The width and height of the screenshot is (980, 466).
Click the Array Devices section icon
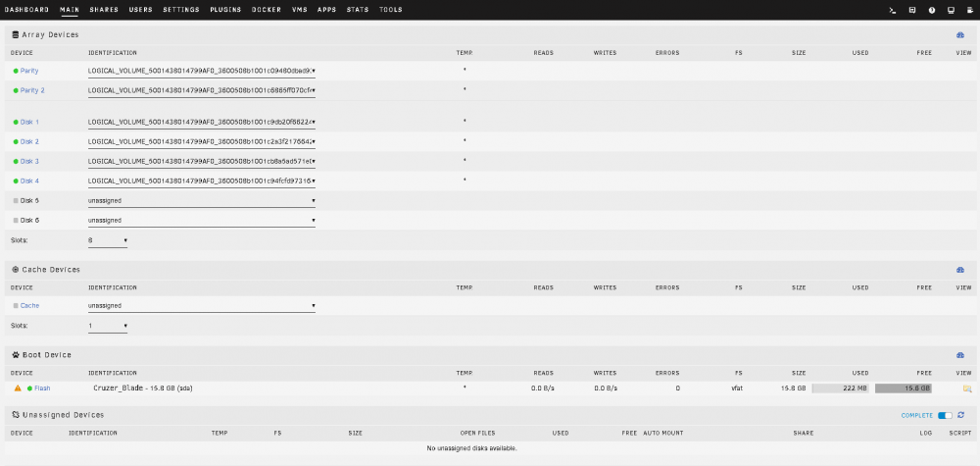[16, 35]
